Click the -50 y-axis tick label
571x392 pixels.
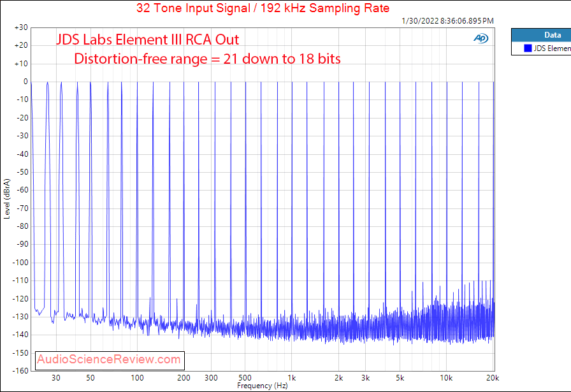coord(22,172)
